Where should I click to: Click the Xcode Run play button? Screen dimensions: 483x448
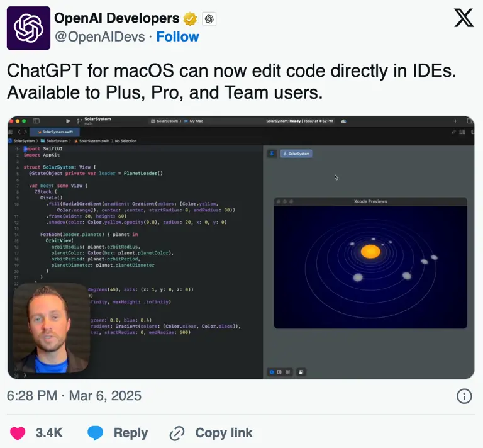coord(68,121)
